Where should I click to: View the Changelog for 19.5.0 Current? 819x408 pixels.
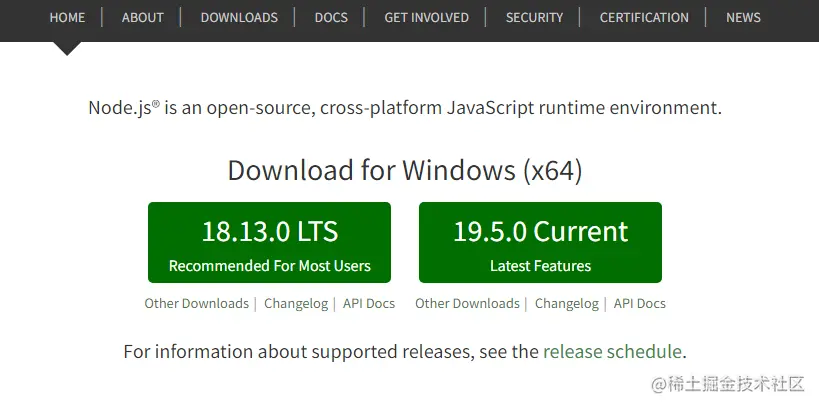(x=567, y=304)
